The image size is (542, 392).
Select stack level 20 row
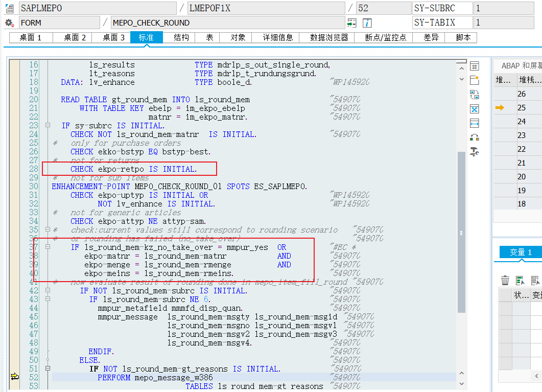518,177
